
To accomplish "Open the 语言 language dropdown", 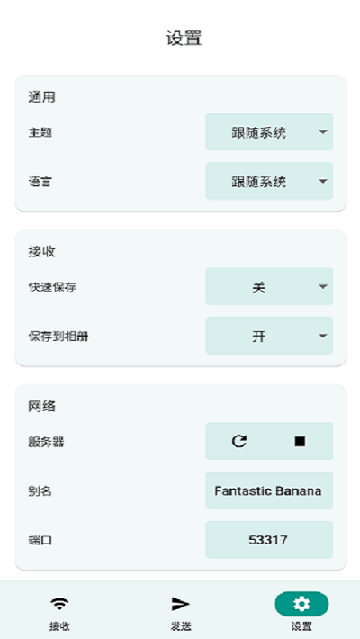I will coord(269,181).
